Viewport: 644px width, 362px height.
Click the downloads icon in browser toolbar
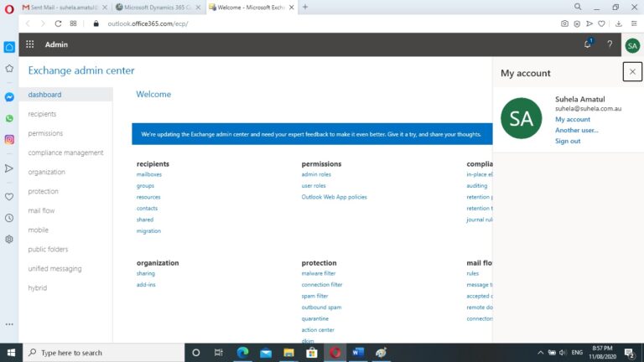point(619,23)
